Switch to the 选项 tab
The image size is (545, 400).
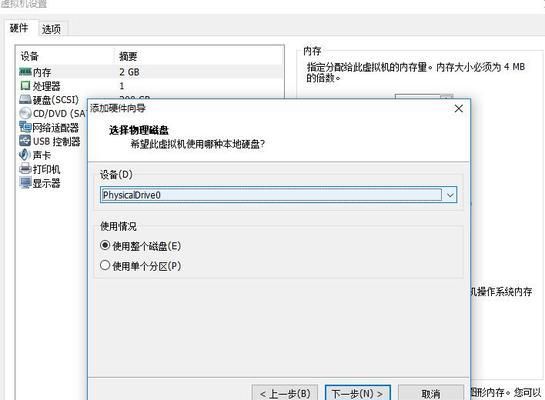51,29
